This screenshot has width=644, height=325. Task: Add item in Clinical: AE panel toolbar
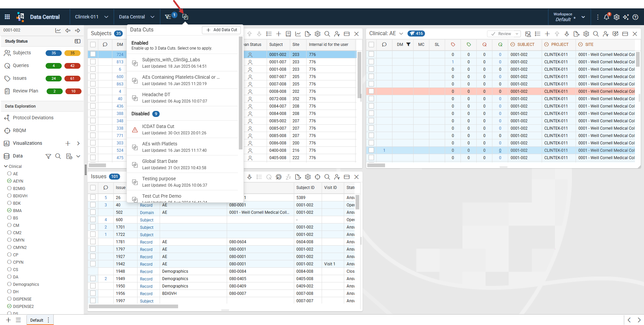click(x=547, y=34)
